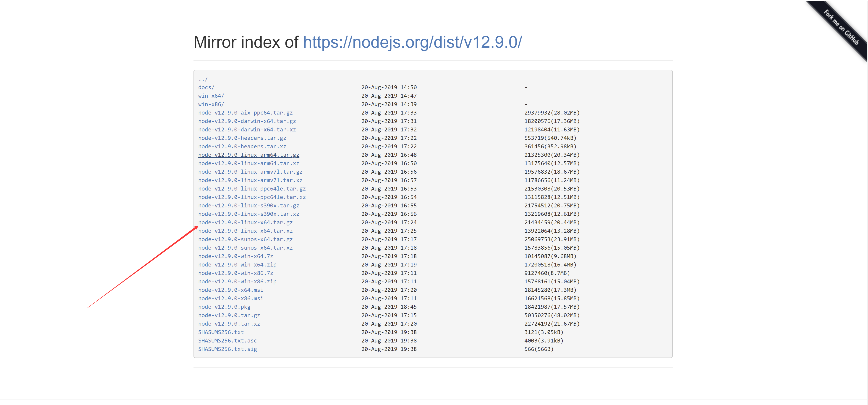Viewport: 868px width, 405px height.
Task: Download the node-v12.9.0-x86.msi installer
Action: pyautogui.click(x=230, y=298)
